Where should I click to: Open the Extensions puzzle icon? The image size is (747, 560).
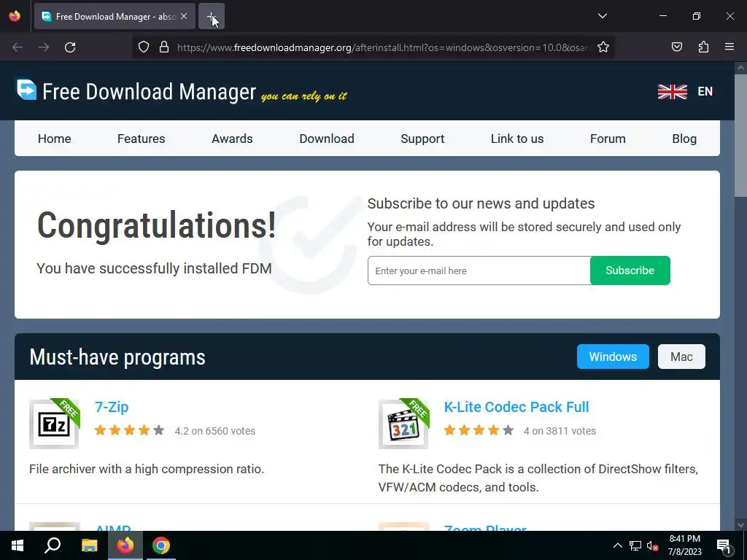tap(703, 47)
